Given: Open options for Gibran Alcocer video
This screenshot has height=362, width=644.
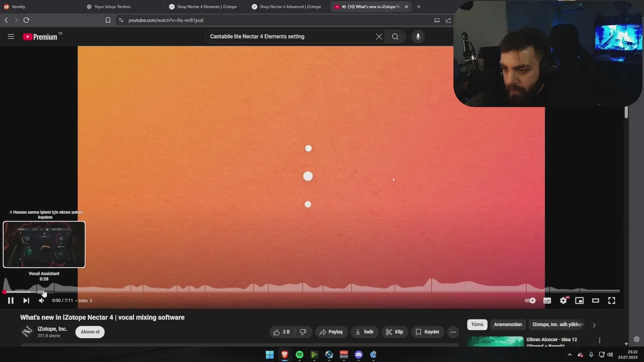Looking at the screenshot, I should (x=599, y=340).
